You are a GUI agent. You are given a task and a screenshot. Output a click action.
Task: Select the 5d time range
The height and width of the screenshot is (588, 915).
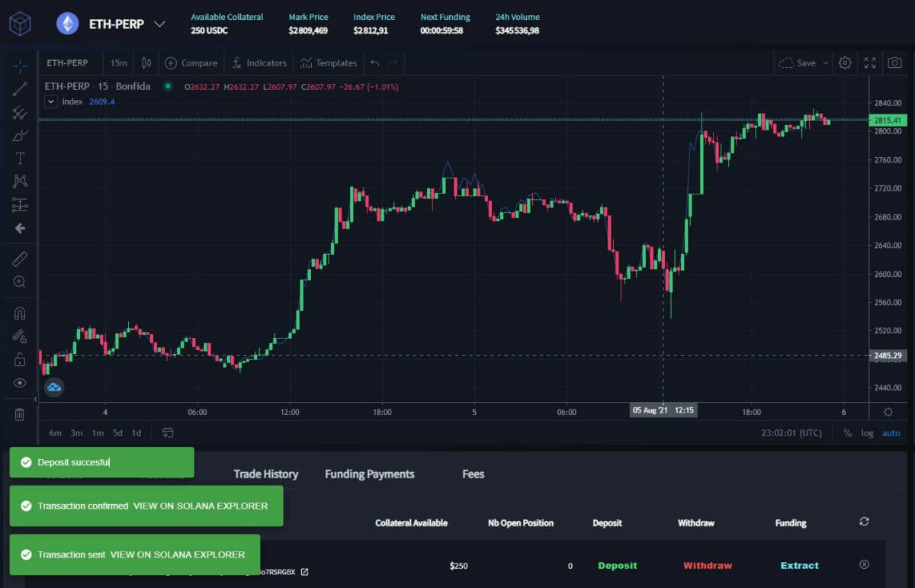point(117,433)
